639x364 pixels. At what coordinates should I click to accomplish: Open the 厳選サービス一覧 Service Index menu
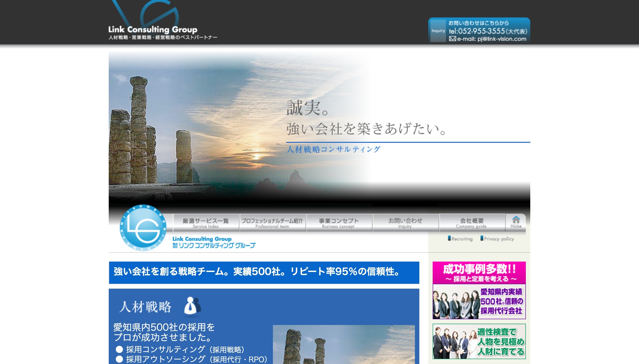(206, 223)
